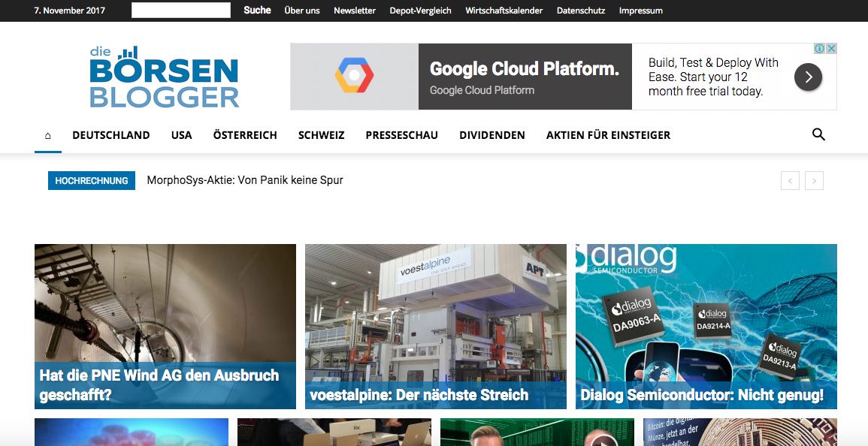Open Dialog Semiconductor: Nicht genug! headline
868x446 pixels.
point(702,395)
